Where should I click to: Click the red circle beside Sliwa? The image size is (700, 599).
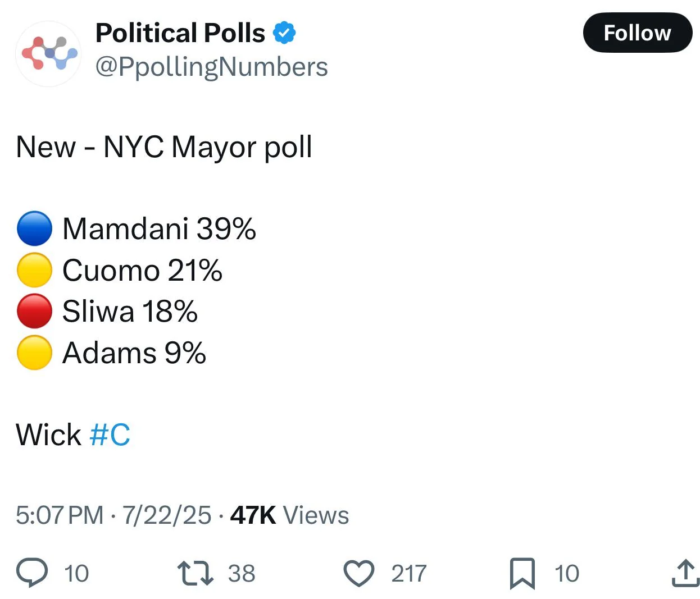point(35,311)
